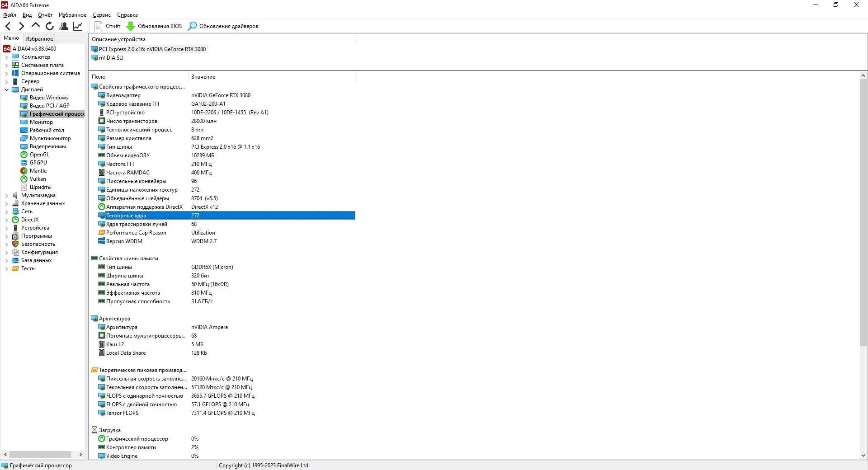This screenshot has height=470, width=868.
Task: Click the Конфигурация icon in tree
Action: coord(15,252)
